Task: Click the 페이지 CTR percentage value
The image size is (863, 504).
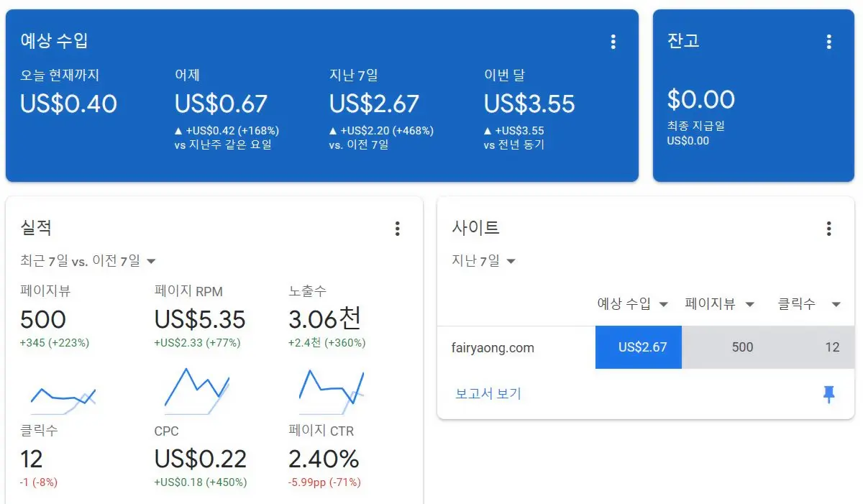Action: (x=325, y=459)
